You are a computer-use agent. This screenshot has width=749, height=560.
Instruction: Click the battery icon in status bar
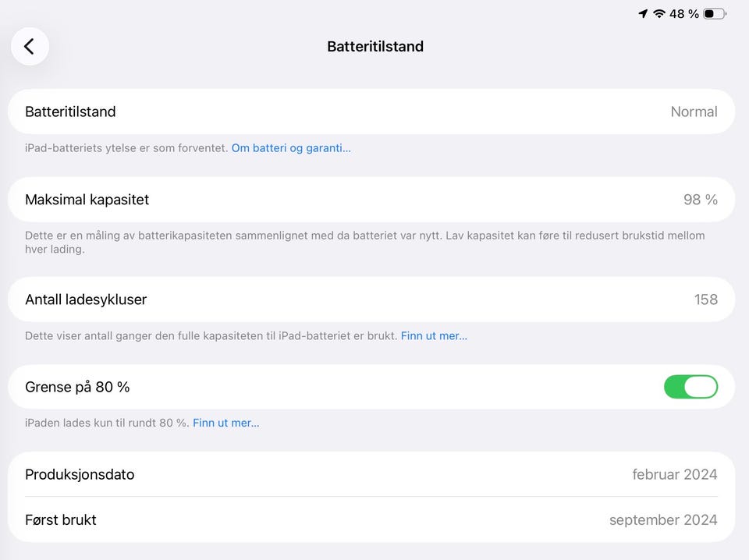pos(714,13)
